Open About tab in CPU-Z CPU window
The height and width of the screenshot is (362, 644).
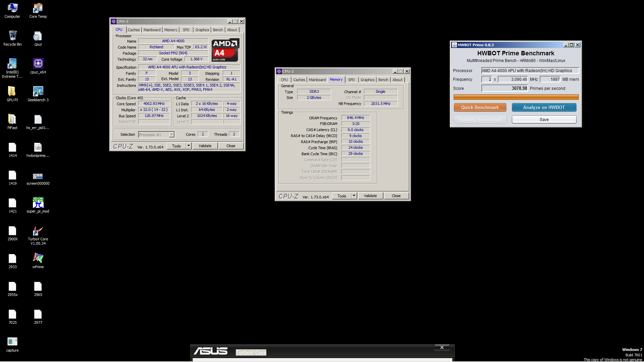pos(232,30)
